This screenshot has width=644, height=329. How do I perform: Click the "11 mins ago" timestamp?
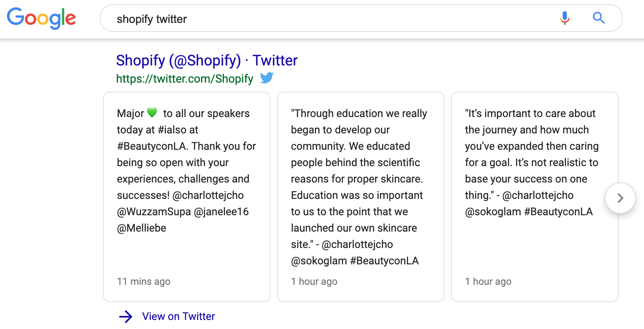coord(143,282)
